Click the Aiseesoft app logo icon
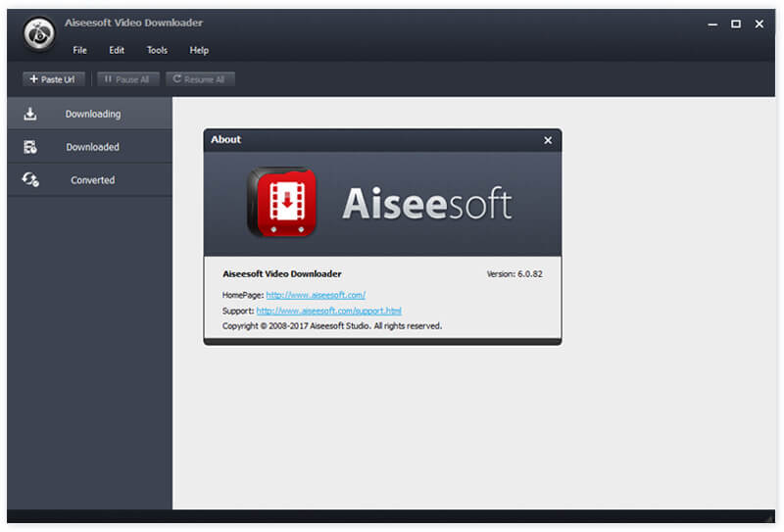Image resolution: width=784 pixels, height=532 pixels. (39, 34)
